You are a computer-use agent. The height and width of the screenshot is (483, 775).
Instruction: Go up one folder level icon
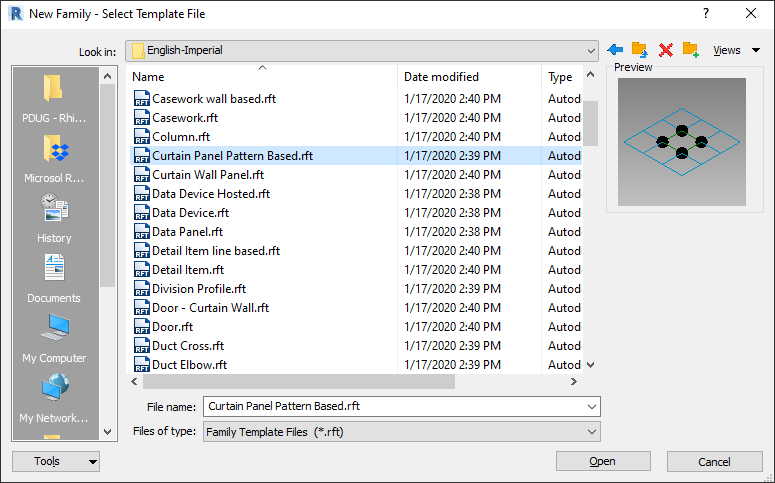click(640, 49)
